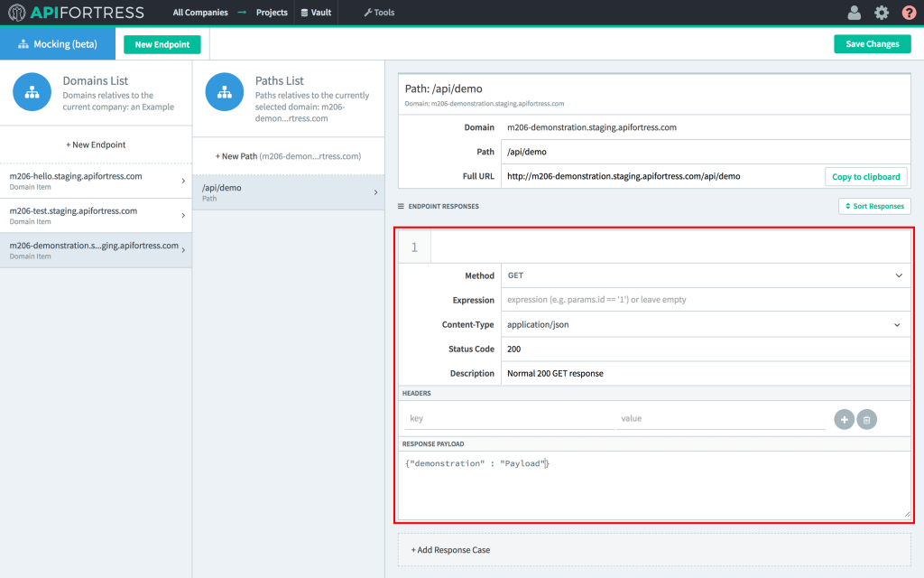Screen dimensions: 924x578
Task: Switch to the Mocking (beta) tab
Action: pos(58,44)
